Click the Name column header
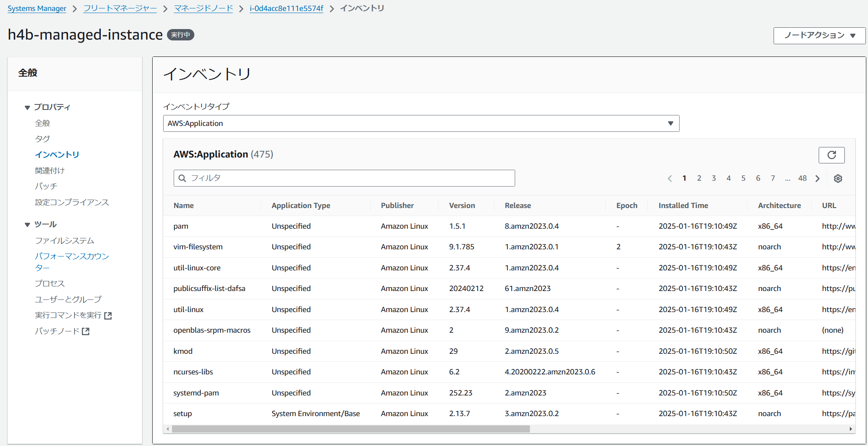This screenshot has height=446, width=868. [x=184, y=206]
